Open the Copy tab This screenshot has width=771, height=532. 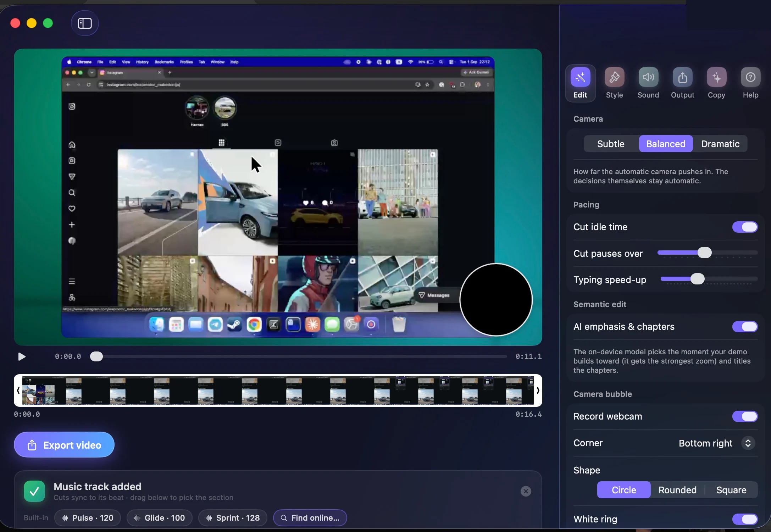click(x=716, y=83)
